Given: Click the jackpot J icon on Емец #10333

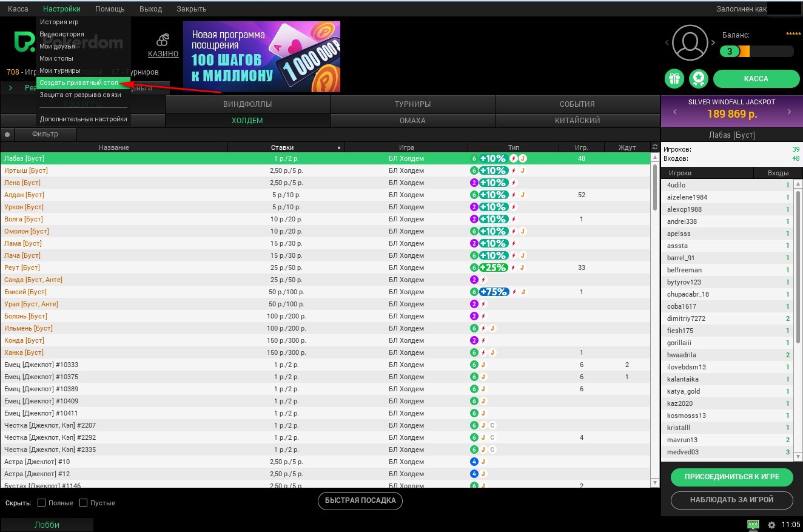Looking at the screenshot, I should [x=483, y=365].
